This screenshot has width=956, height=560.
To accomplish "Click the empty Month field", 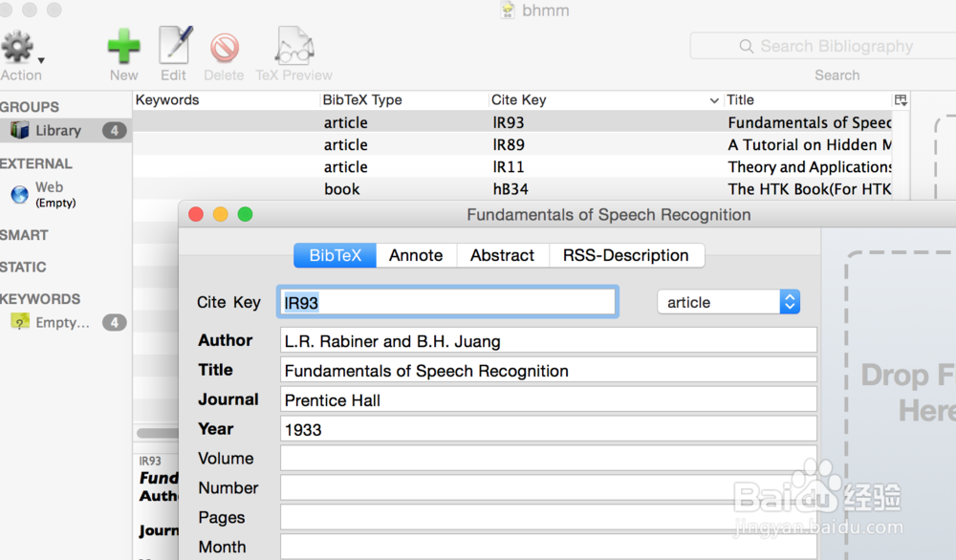I will click(x=548, y=547).
